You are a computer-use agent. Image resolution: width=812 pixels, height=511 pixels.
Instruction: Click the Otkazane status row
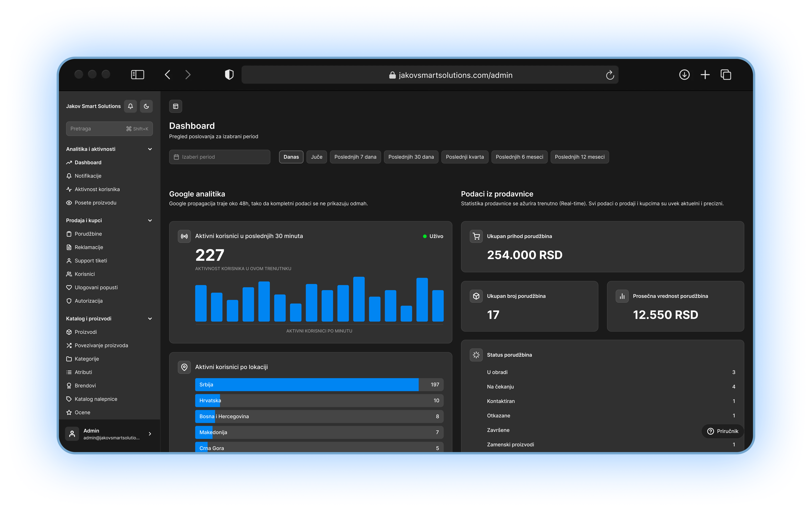pyautogui.click(x=611, y=416)
